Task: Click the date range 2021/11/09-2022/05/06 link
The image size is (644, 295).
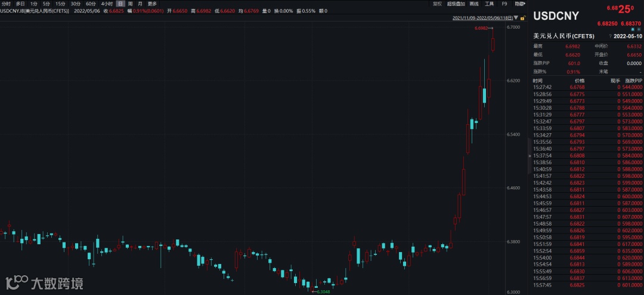Action: [482, 18]
